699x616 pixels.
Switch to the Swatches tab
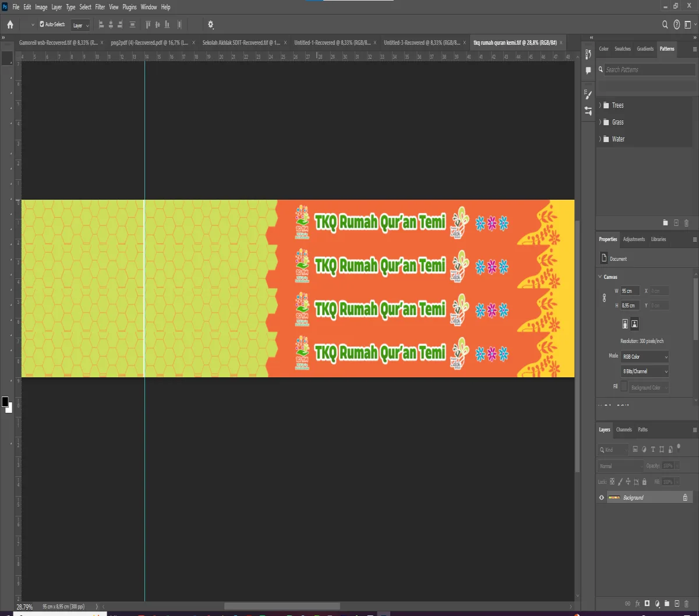pos(623,49)
